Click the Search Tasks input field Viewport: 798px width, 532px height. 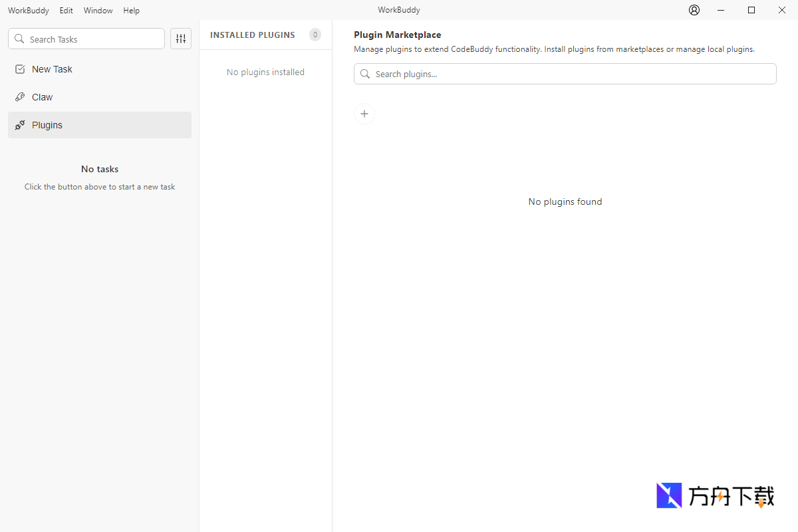(x=93, y=39)
